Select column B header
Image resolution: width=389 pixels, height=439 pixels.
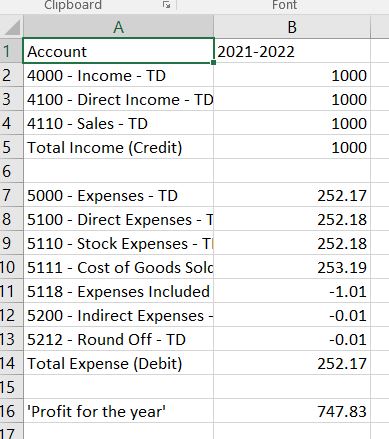[x=292, y=27]
